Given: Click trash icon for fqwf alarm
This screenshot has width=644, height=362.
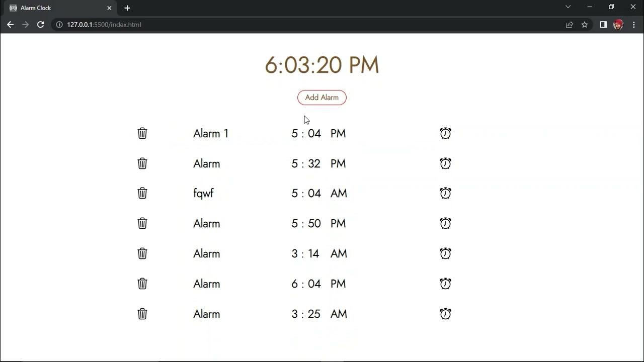Looking at the screenshot, I should click(142, 193).
